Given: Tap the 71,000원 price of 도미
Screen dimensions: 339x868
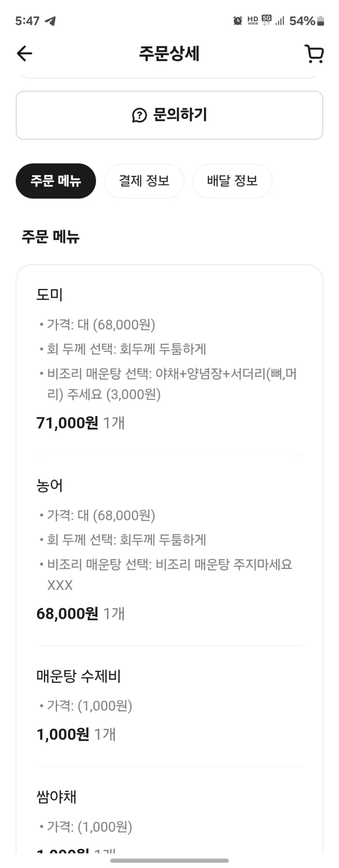Looking at the screenshot, I should click(x=67, y=423).
